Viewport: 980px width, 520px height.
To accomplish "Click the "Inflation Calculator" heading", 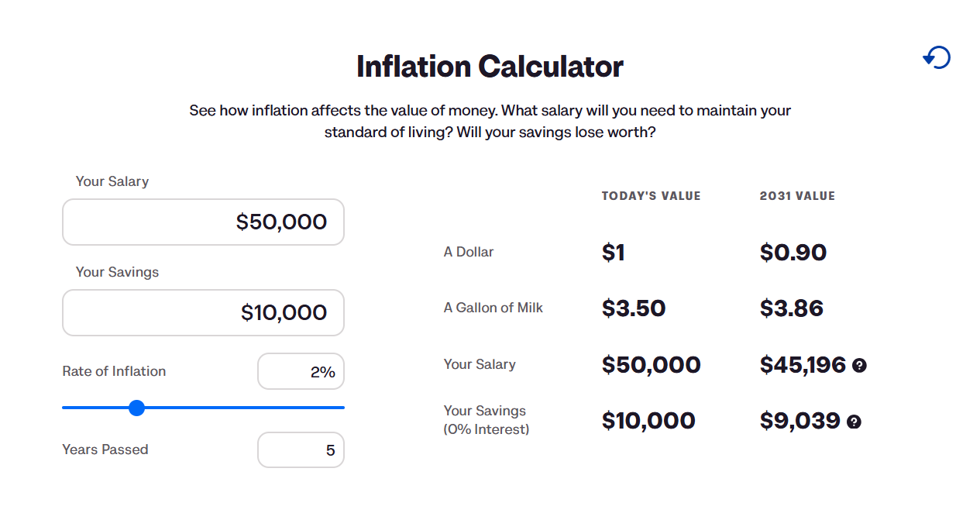I will [x=490, y=67].
